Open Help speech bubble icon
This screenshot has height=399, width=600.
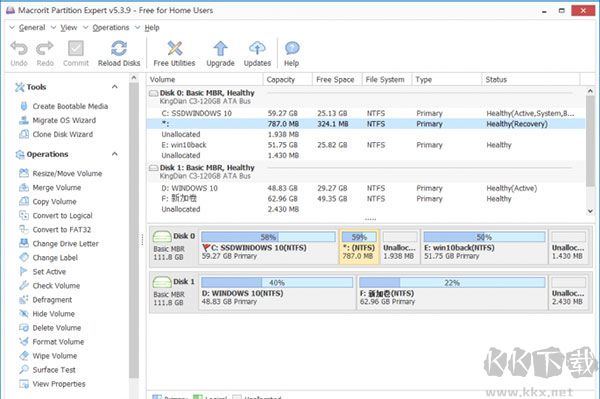[x=292, y=49]
